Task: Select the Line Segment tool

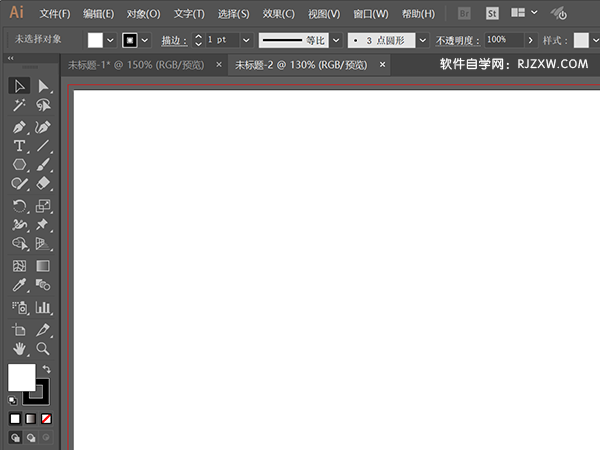Action: click(x=43, y=146)
